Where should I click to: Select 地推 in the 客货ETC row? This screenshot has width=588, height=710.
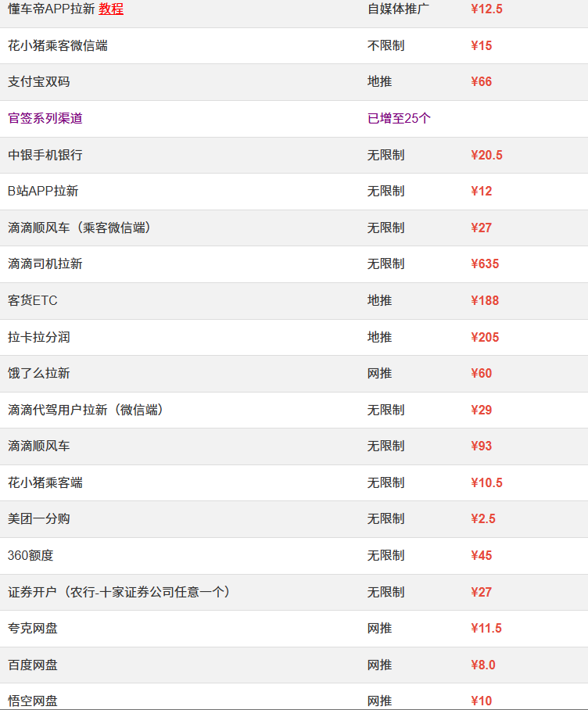(x=379, y=301)
